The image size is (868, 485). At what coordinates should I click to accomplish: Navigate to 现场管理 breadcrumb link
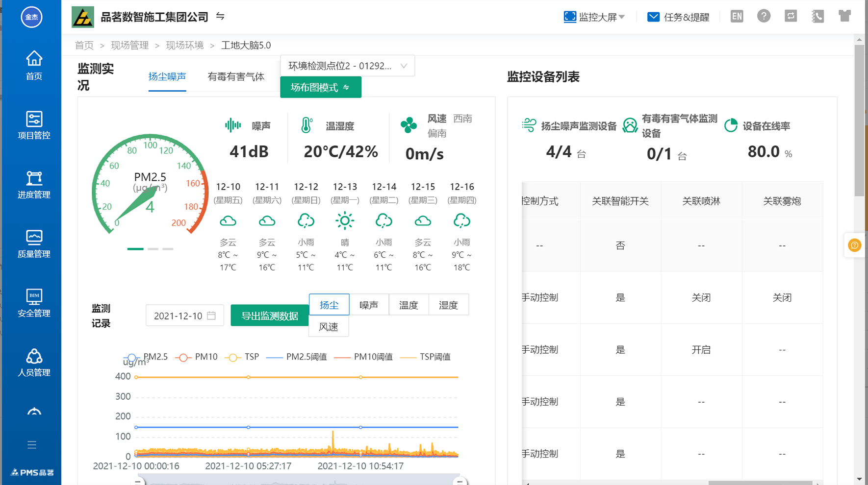(x=129, y=45)
